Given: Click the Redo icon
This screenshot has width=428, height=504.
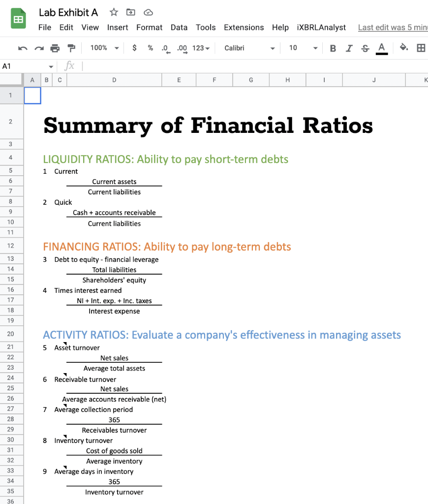Looking at the screenshot, I should [39, 48].
